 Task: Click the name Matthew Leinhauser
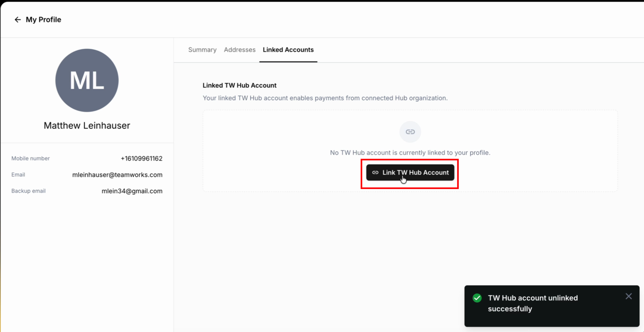tap(87, 125)
